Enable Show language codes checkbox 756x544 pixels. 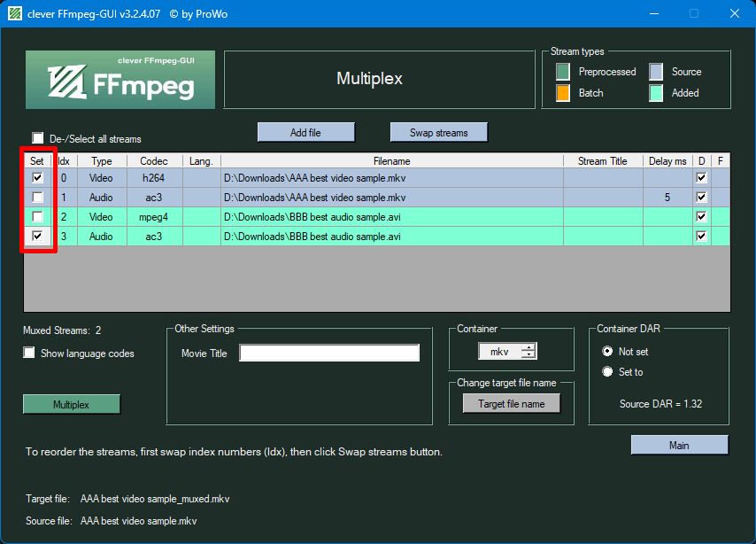[x=29, y=353]
